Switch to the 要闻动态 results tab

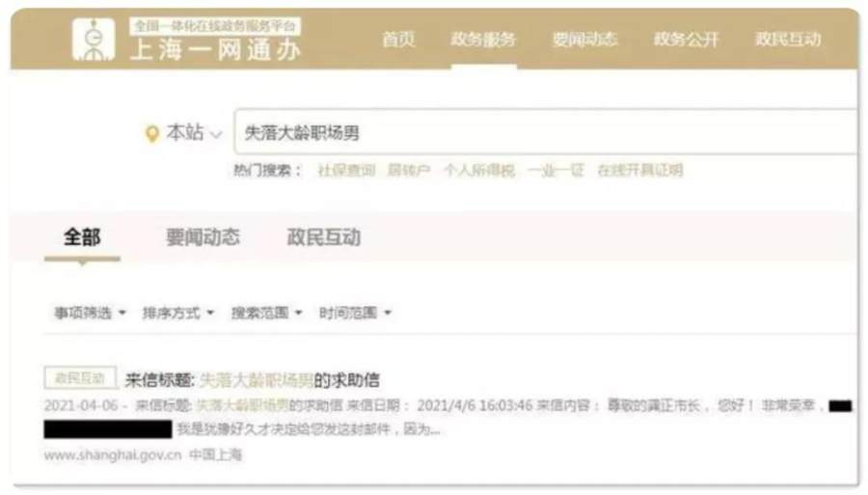pos(203,237)
